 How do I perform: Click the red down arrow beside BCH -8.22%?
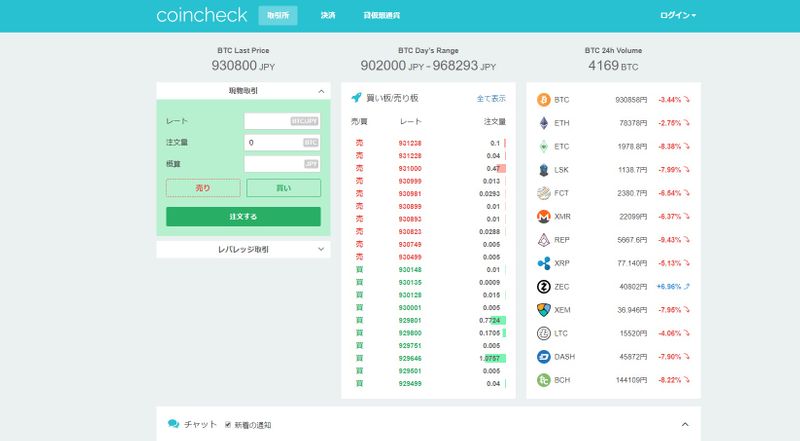tap(687, 380)
